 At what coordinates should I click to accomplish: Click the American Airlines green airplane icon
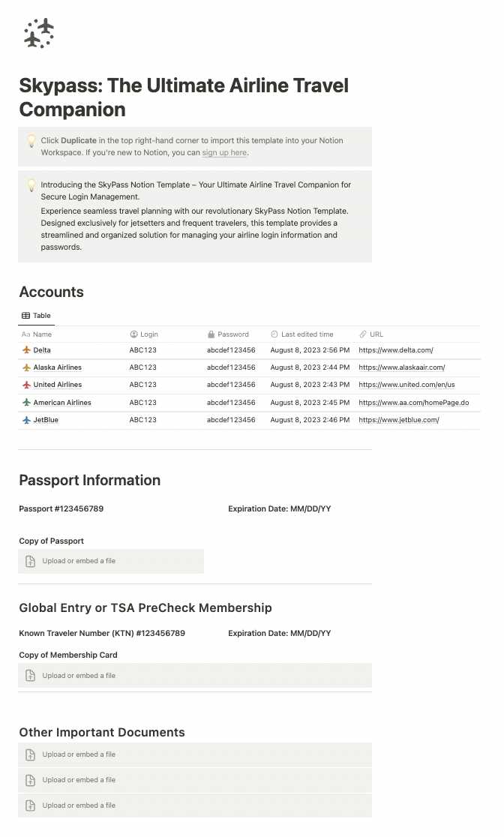26,403
